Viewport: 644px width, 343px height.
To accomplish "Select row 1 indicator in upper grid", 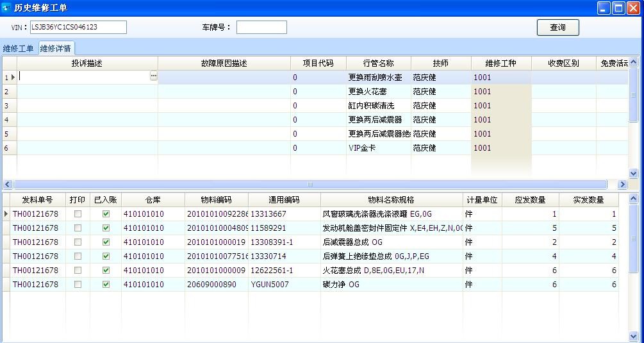I will 9,77.
